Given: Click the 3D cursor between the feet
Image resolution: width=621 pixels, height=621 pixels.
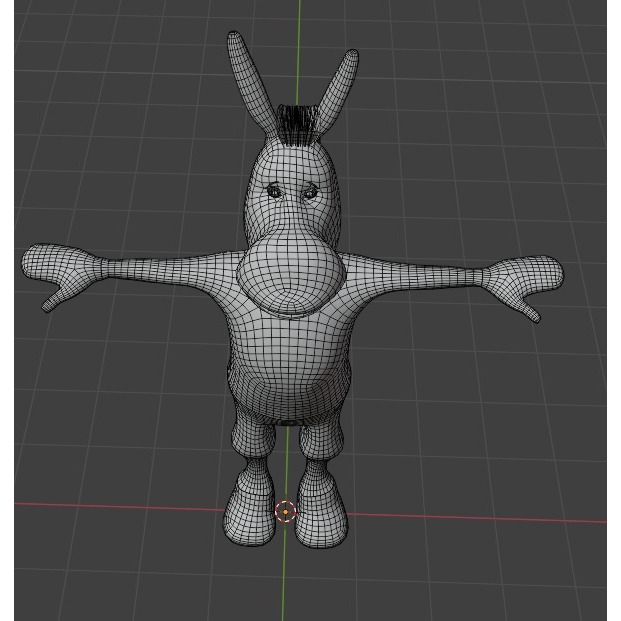Looking at the screenshot, I should coord(286,512).
